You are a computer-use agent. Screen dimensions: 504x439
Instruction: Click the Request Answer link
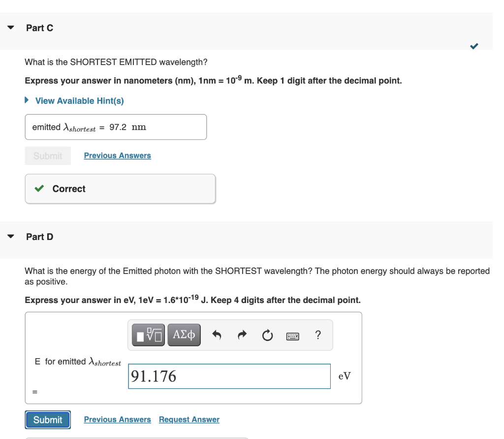click(189, 419)
